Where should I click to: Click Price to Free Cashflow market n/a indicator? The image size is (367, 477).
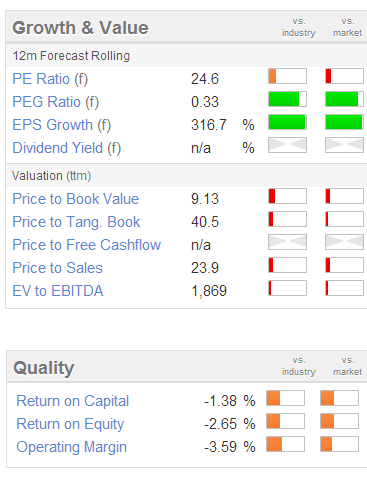(x=344, y=242)
